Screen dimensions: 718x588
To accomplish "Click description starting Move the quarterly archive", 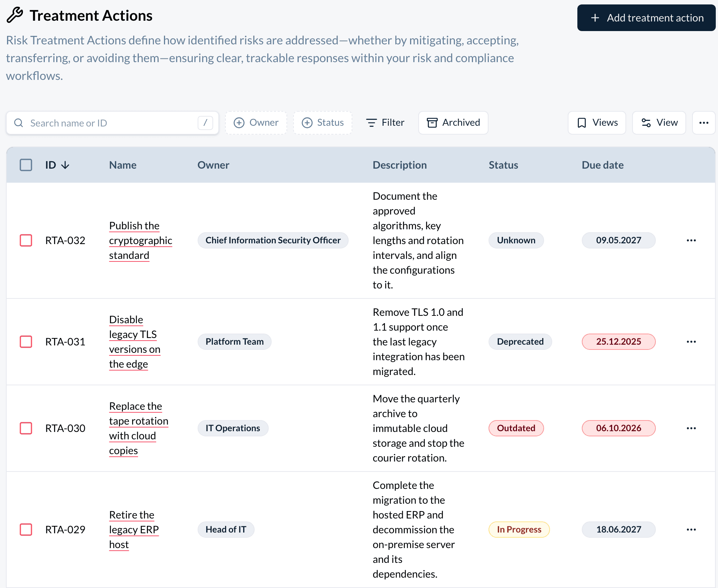I will pos(419,428).
